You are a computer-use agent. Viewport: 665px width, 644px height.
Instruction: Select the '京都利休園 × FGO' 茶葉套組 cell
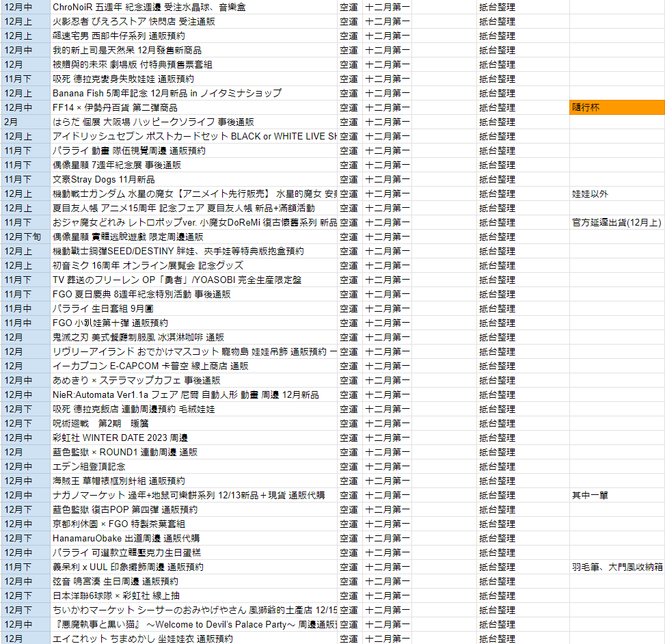point(194,524)
